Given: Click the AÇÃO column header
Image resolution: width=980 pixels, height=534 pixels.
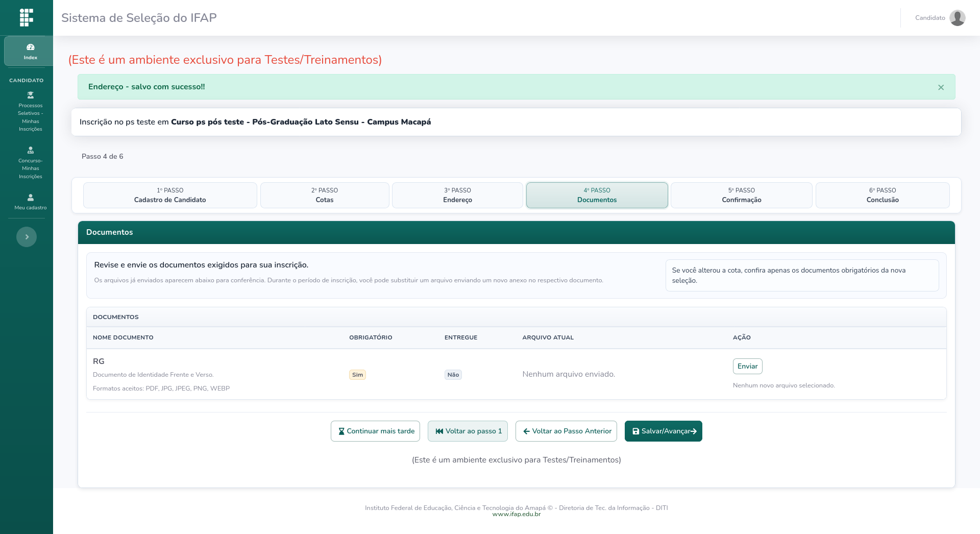Looking at the screenshot, I should point(742,337).
